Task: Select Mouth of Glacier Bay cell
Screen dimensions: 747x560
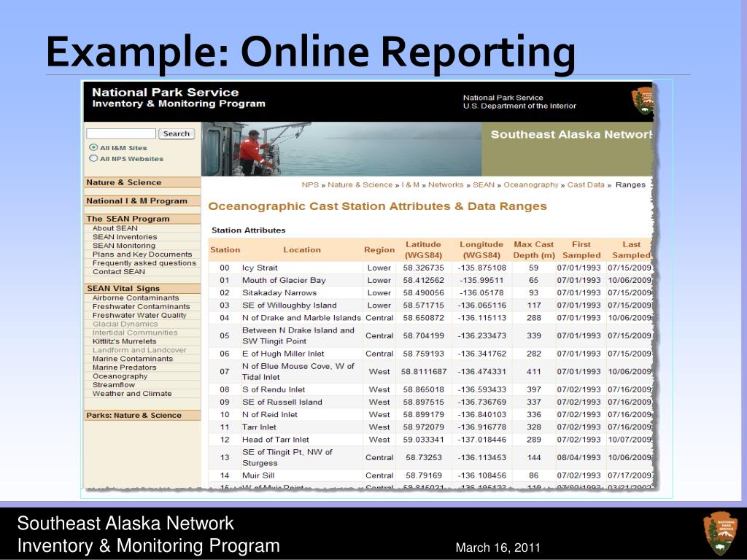Action: pos(284,280)
